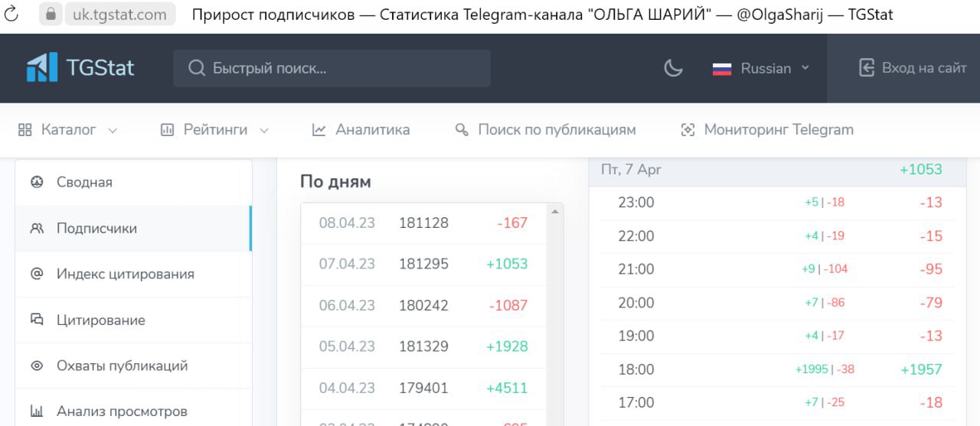Open the Рейтинги menu
Screen dimensions: 980x426
coord(214,130)
